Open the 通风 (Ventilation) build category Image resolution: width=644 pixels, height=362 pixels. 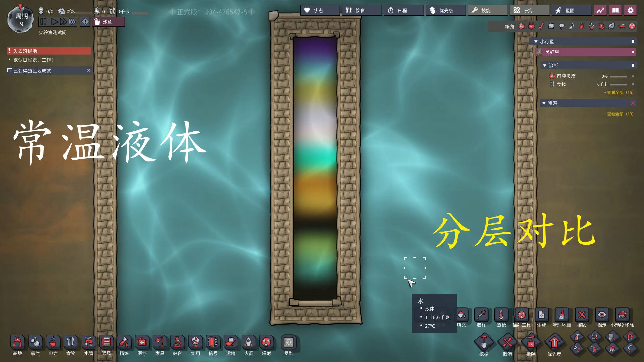(x=106, y=343)
